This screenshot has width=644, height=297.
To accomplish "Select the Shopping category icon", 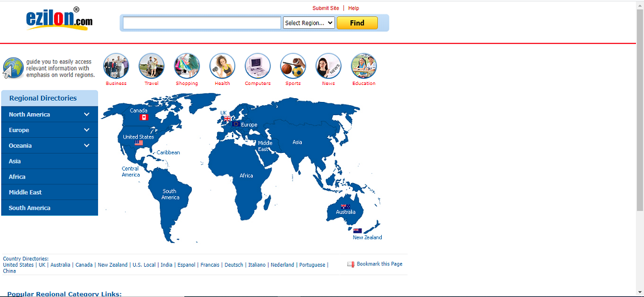I will [x=187, y=66].
